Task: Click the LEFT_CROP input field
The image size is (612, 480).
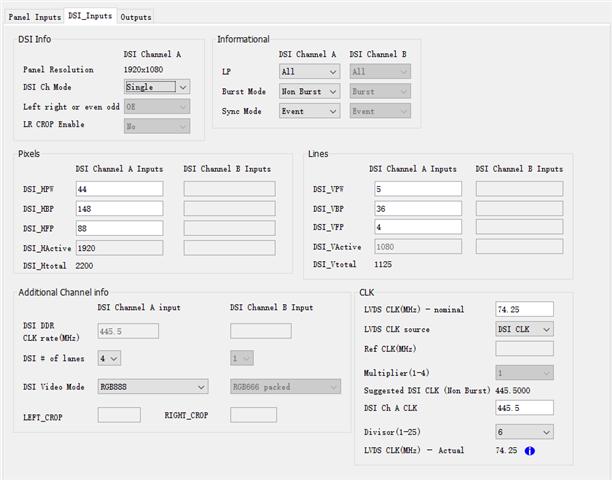Action: tap(119, 414)
